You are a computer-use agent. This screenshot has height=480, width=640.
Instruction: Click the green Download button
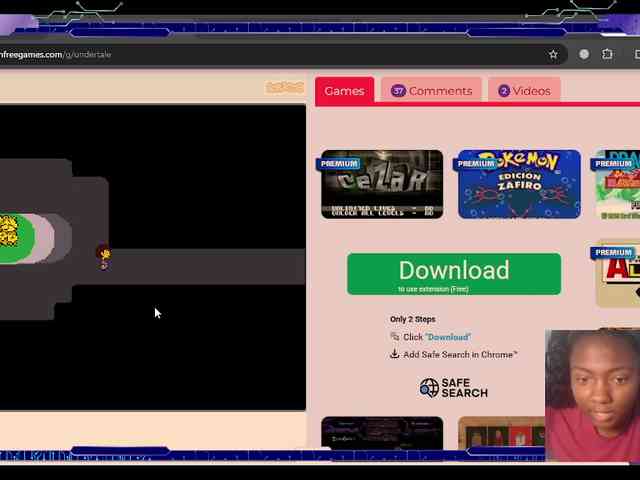(x=454, y=274)
